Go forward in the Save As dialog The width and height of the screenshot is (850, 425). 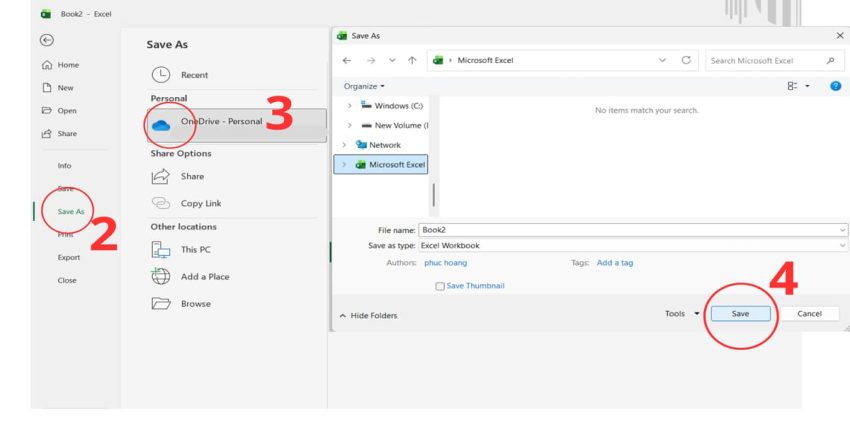tap(371, 61)
